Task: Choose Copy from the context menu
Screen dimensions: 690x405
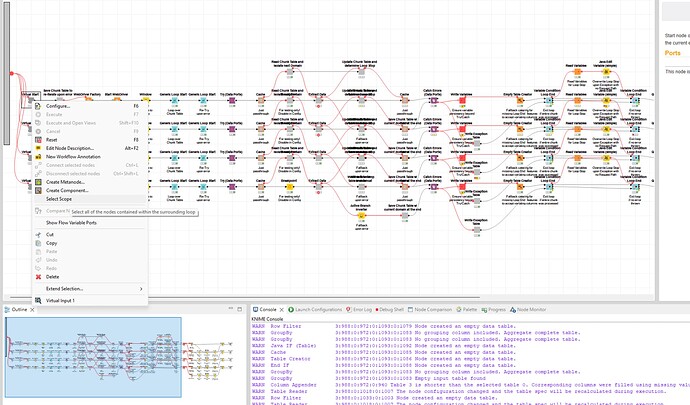Action: point(51,243)
